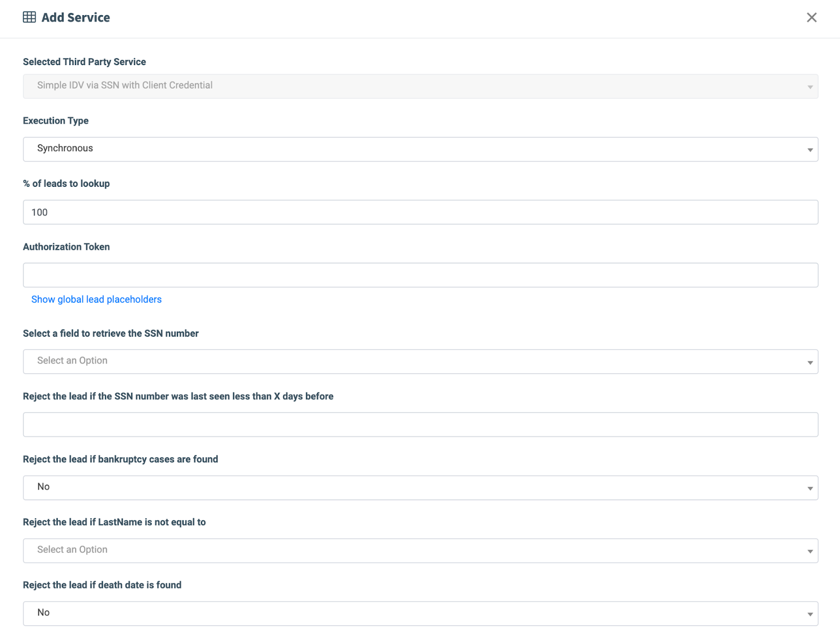Open the LastName not equal to dropdown
The height and width of the screenshot is (640, 840).
click(420, 550)
